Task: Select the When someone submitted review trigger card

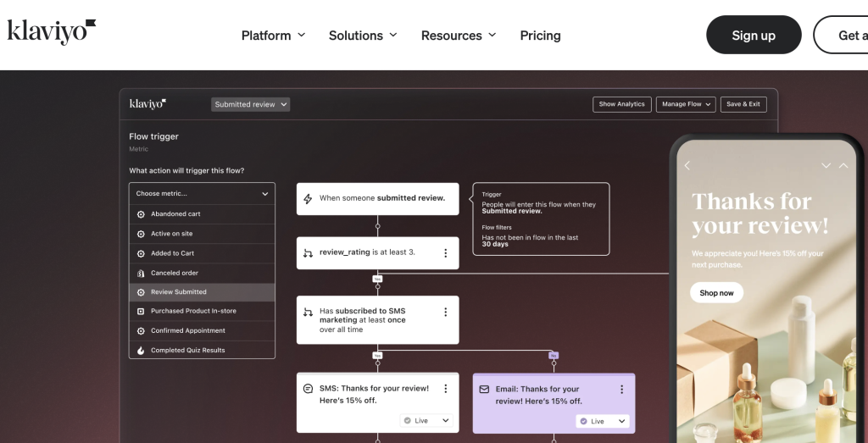Action: (x=377, y=198)
